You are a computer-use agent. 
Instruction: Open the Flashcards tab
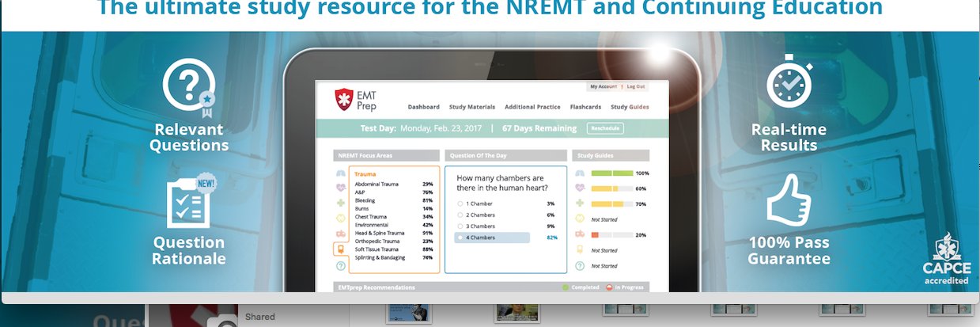tap(585, 107)
